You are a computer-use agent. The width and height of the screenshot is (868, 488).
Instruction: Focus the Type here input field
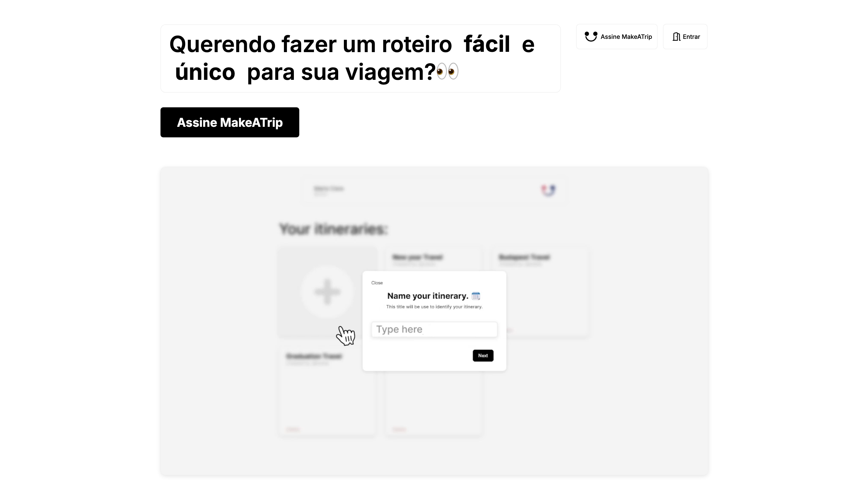434,329
